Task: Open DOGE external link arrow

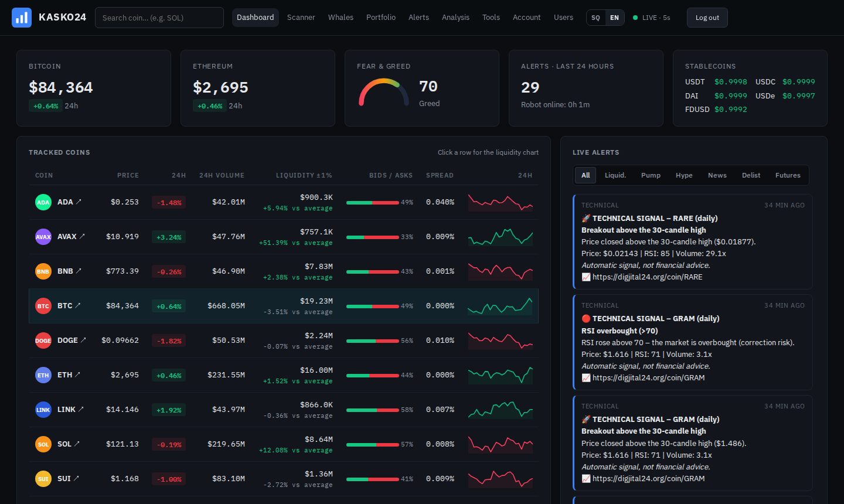Action: pyautogui.click(x=83, y=340)
